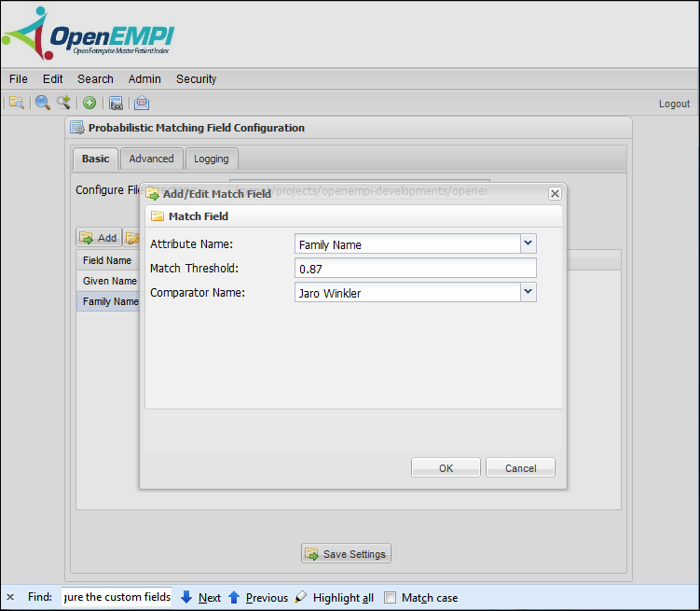Image resolution: width=700 pixels, height=611 pixels.
Task: Close the Add/Edit Match Field dialog
Action: pos(555,193)
